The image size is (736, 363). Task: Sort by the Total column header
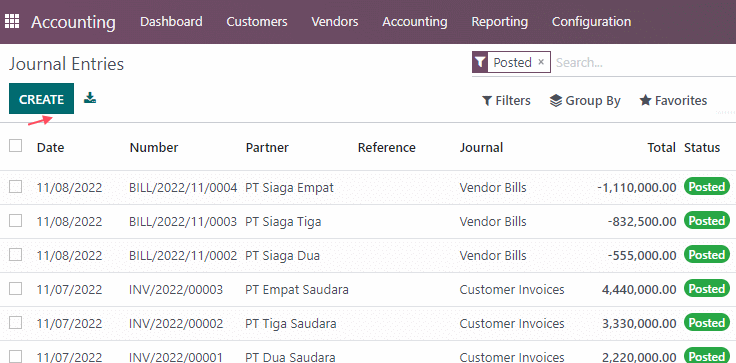click(x=661, y=147)
